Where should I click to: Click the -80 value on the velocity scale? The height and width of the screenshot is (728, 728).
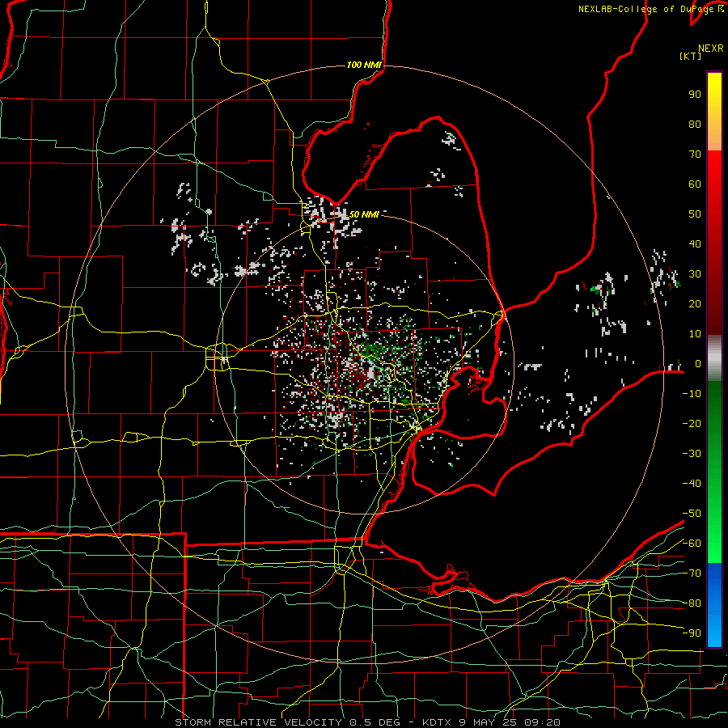coord(692,603)
